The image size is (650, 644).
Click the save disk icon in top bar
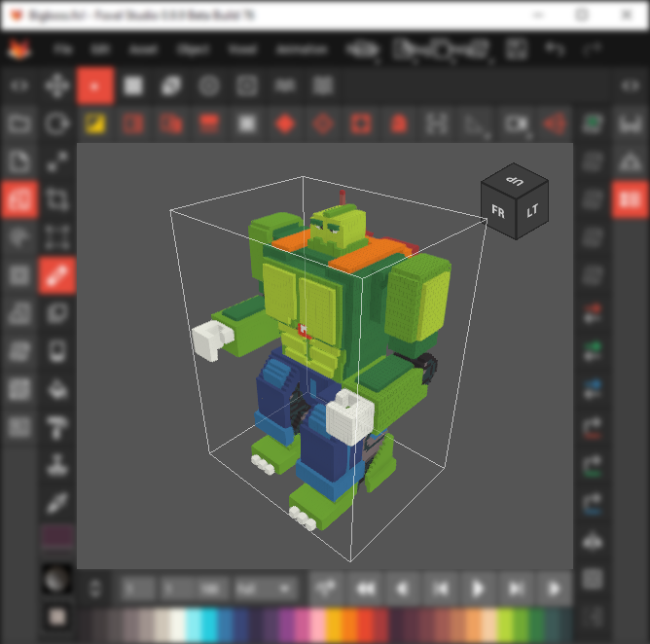pos(517,49)
